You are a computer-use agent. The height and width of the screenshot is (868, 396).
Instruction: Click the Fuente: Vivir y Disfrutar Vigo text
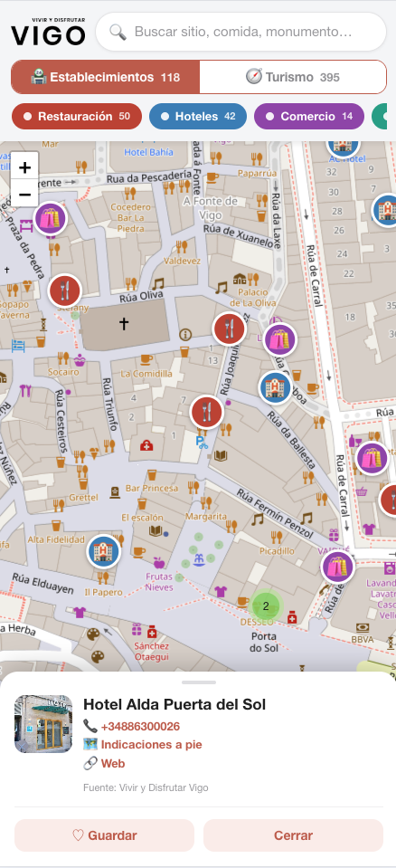(x=146, y=787)
